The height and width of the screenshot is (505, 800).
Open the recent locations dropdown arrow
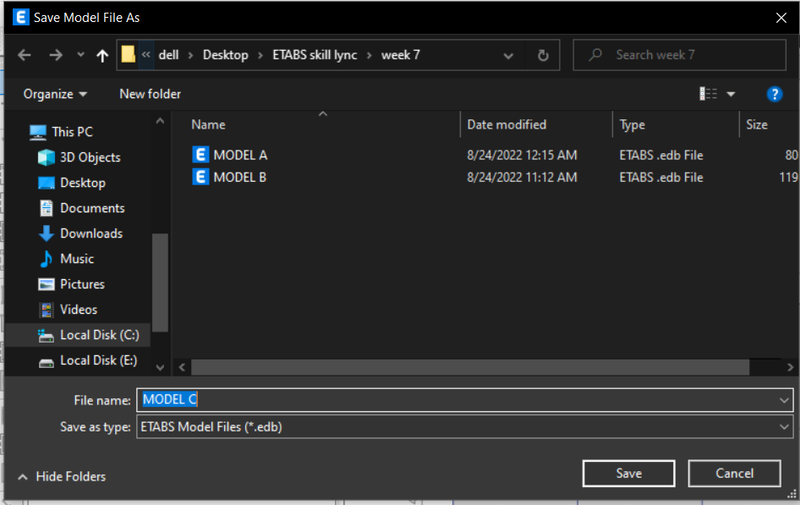pos(81,54)
